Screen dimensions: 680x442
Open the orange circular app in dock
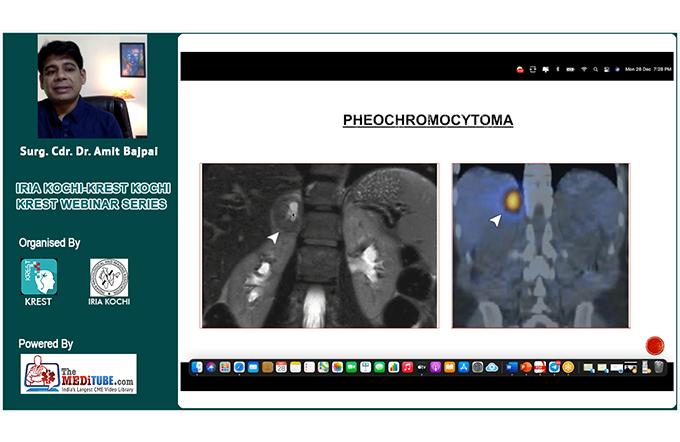(568, 367)
